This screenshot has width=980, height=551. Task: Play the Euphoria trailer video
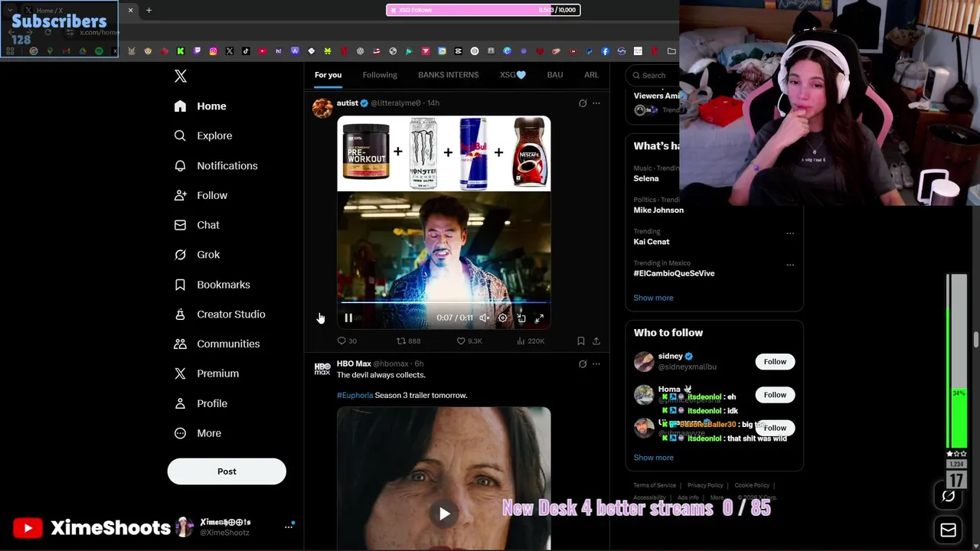(x=444, y=514)
